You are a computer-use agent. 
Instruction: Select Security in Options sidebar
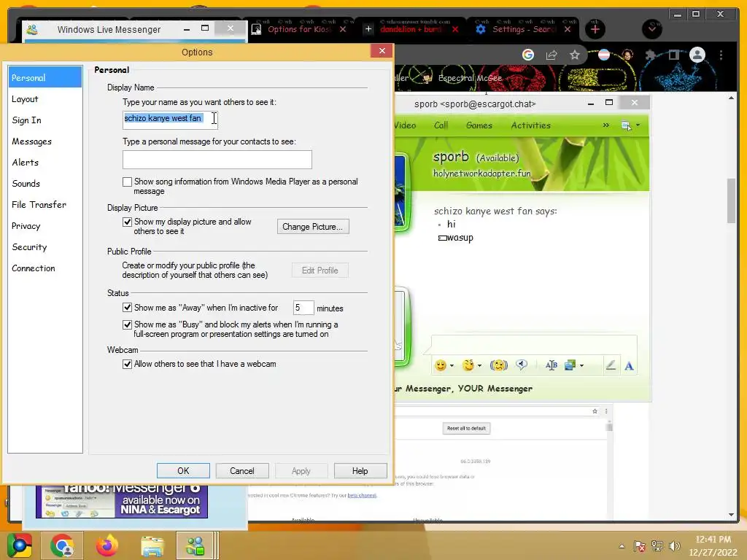coord(29,247)
